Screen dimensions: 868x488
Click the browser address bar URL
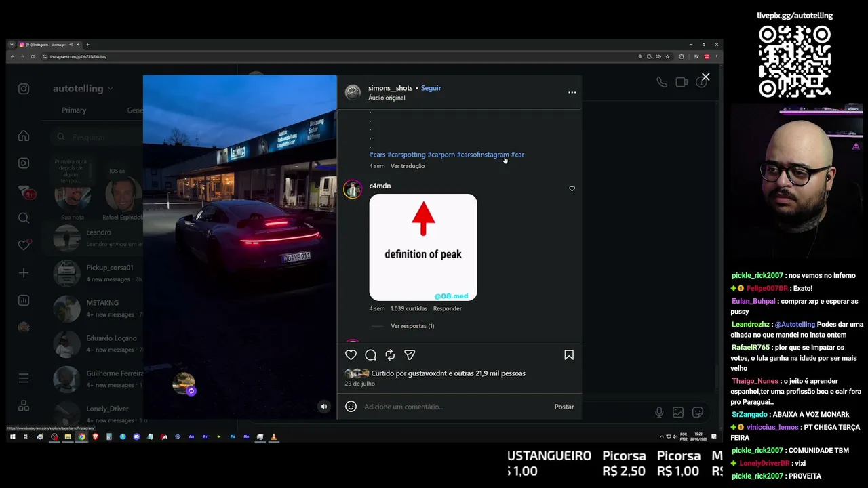79,57
